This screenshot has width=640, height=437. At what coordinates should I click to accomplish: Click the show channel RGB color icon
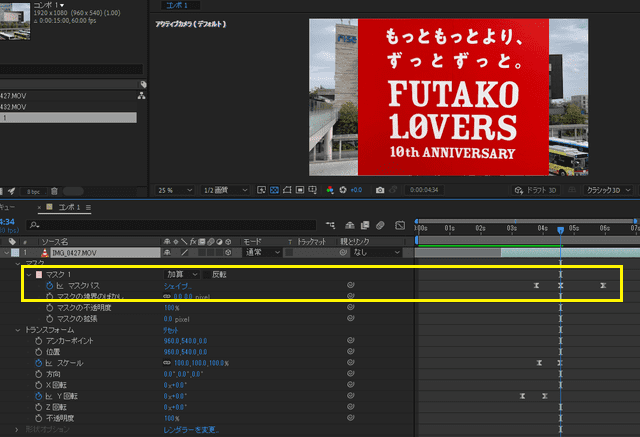330,190
